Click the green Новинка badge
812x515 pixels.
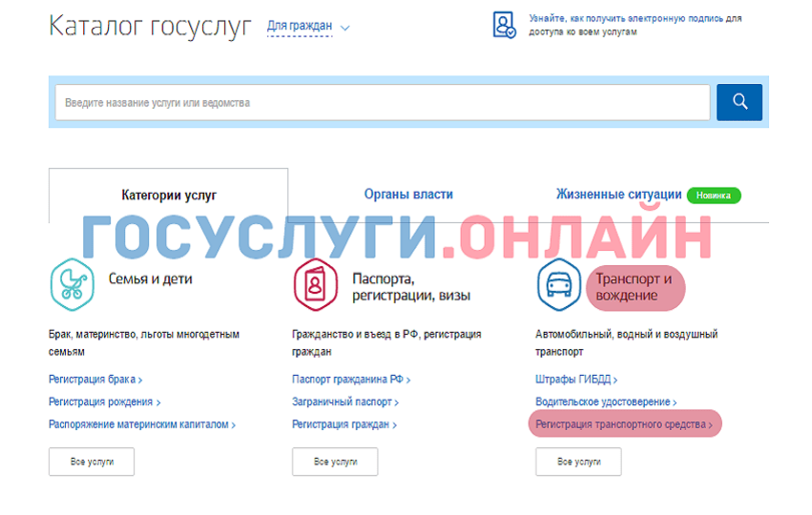point(713,196)
